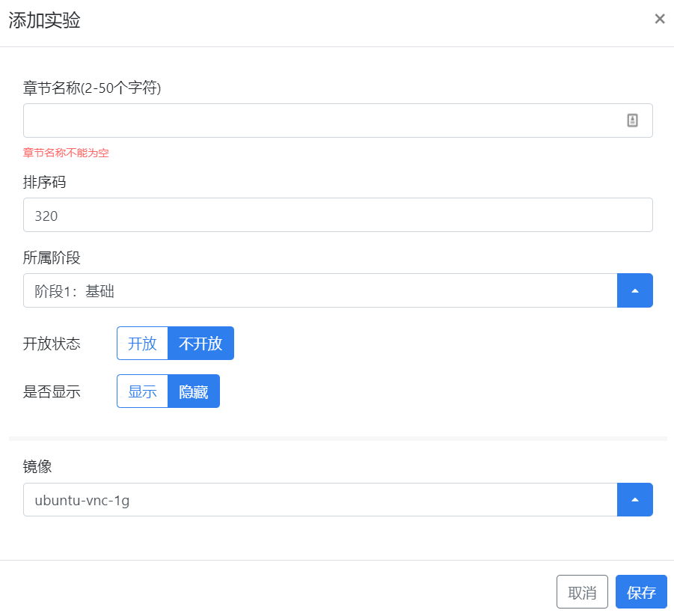Select 不开放 for the open status
The height and width of the screenshot is (616, 674).
click(200, 344)
